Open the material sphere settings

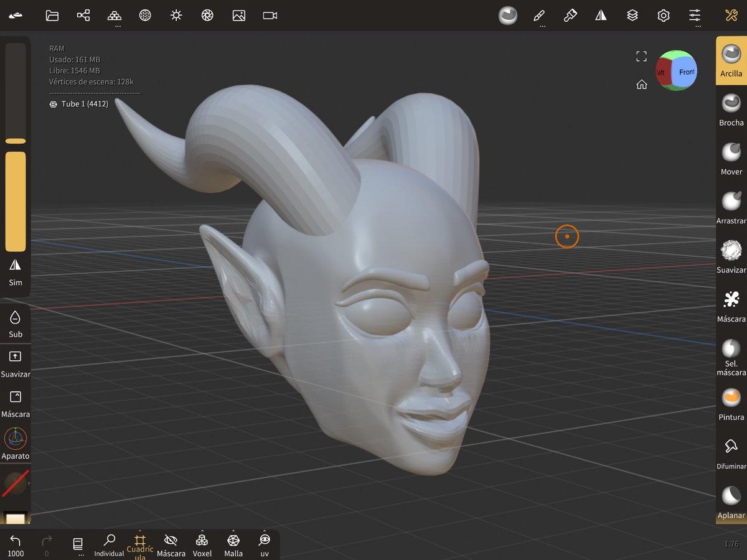click(145, 16)
